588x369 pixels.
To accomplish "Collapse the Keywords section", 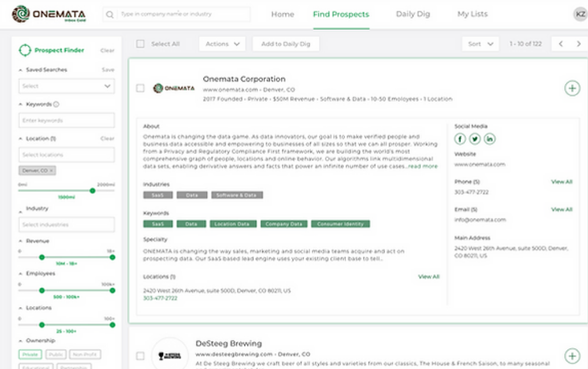I will [21, 105].
